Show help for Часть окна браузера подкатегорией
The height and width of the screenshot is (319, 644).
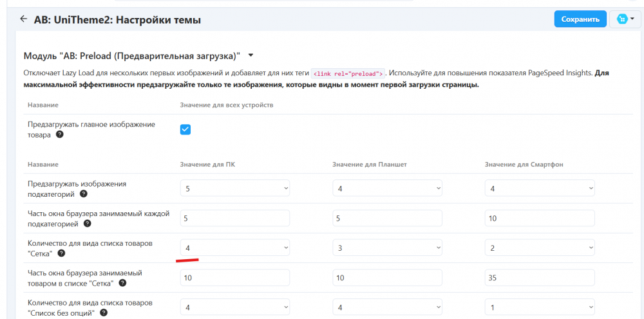[x=87, y=224]
